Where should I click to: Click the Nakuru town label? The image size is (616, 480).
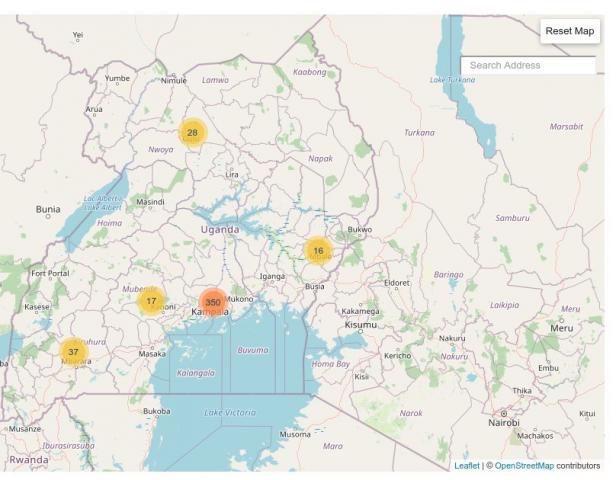point(452,338)
